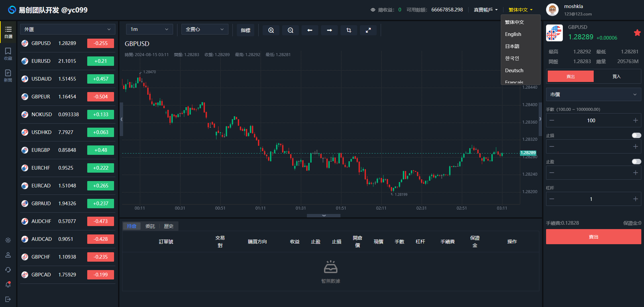Viewport: 644px width, 307px height.
Task: Click the chart screenshot crop icon
Action: (x=349, y=30)
